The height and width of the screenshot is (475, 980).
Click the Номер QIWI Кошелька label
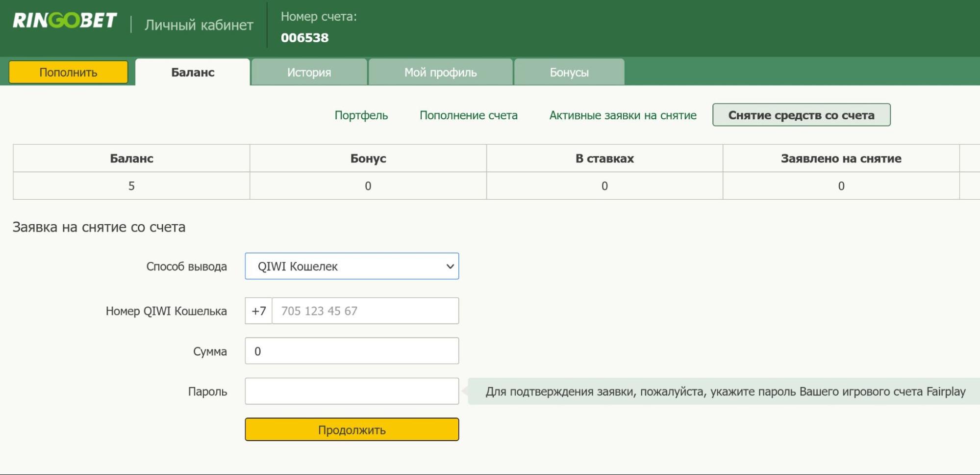(166, 311)
